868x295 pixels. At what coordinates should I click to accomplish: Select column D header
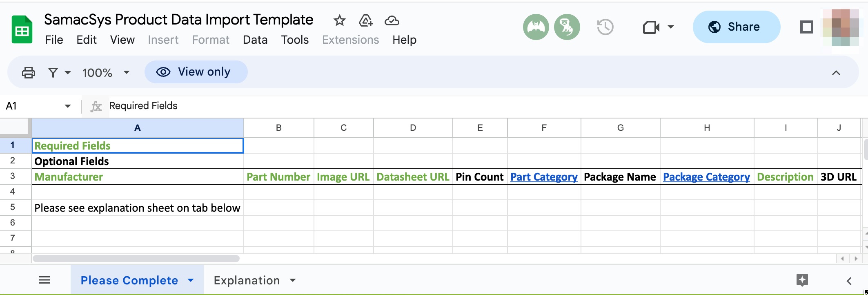tap(413, 128)
